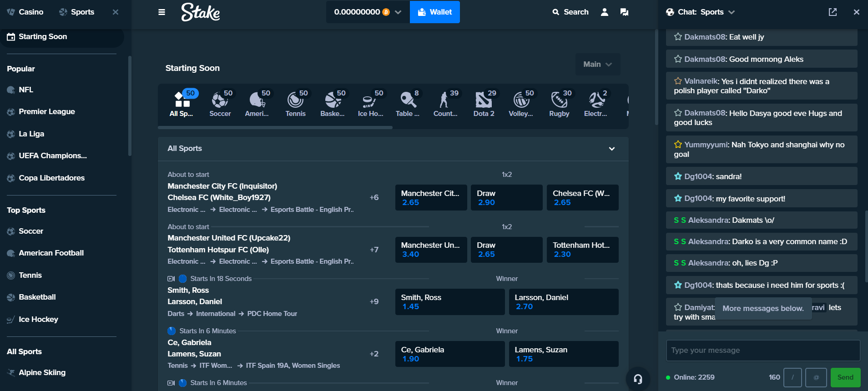The height and width of the screenshot is (391, 868).
Task: Show +2 more markets for Ce vs Lamens
Action: (x=374, y=354)
